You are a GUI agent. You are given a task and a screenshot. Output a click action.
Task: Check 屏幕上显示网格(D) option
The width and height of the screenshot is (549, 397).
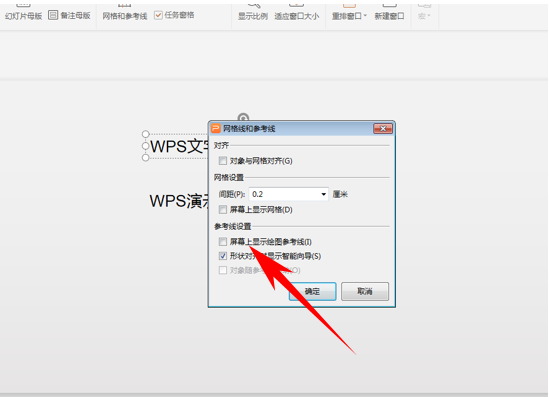[x=223, y=209]
